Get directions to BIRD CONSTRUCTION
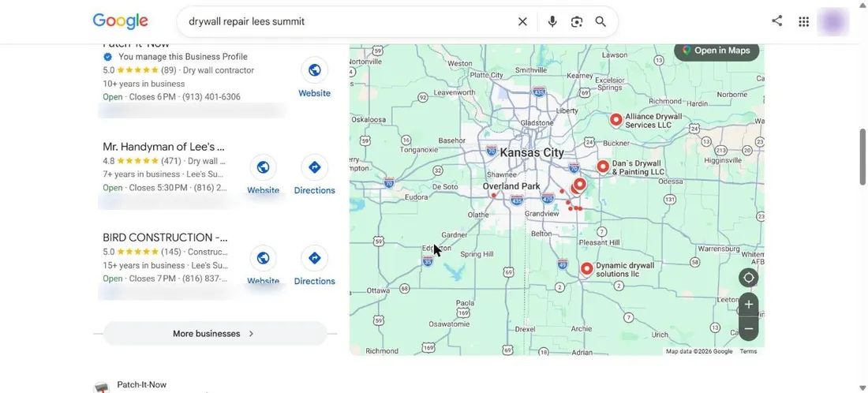The image size is (868, 393). coord(314,266)
